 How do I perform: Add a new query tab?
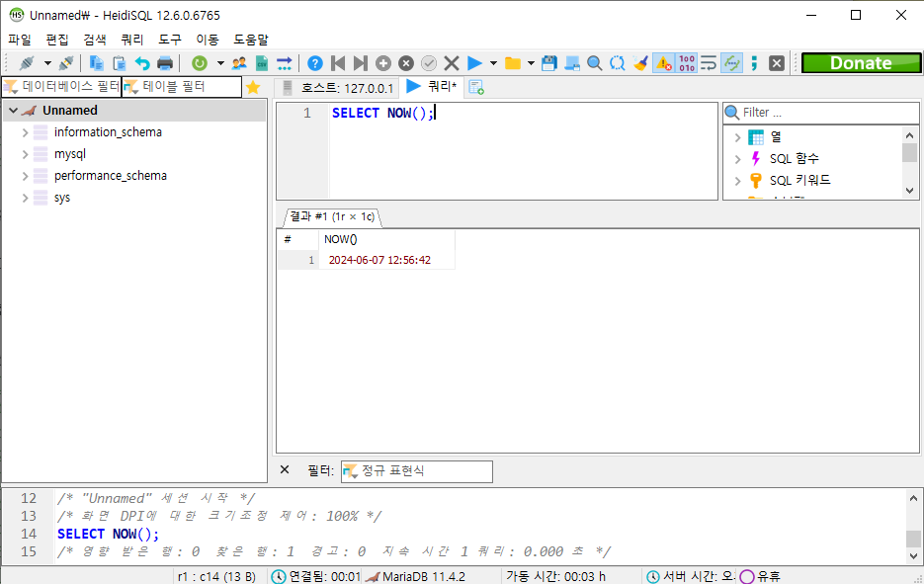click(x=476, y=88)
